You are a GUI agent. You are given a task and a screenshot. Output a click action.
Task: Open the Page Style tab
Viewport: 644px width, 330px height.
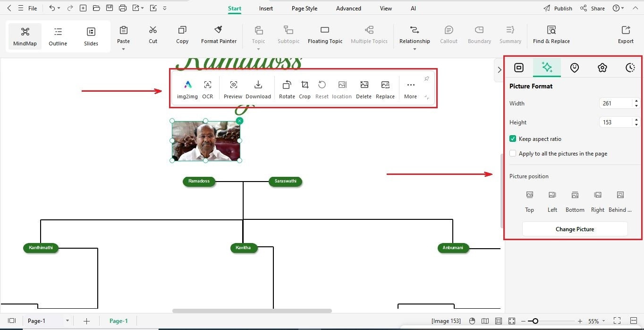tap(305, 9)
